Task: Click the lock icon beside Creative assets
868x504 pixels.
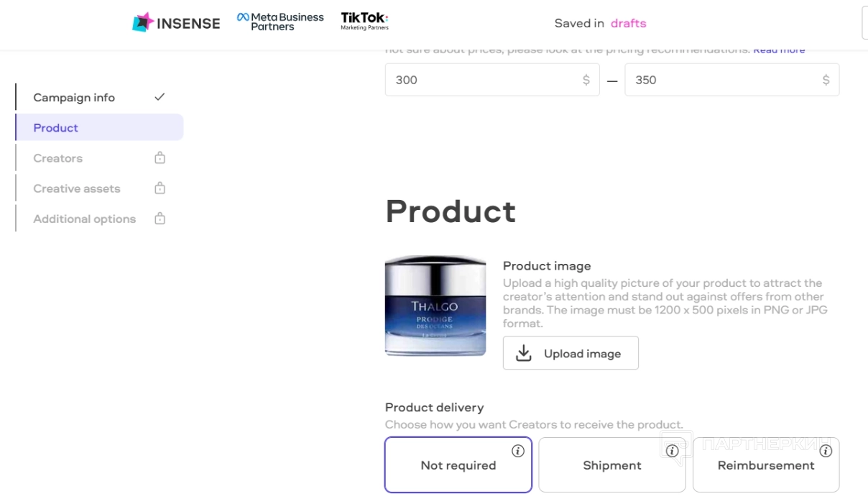Action: tap(160, 188)
